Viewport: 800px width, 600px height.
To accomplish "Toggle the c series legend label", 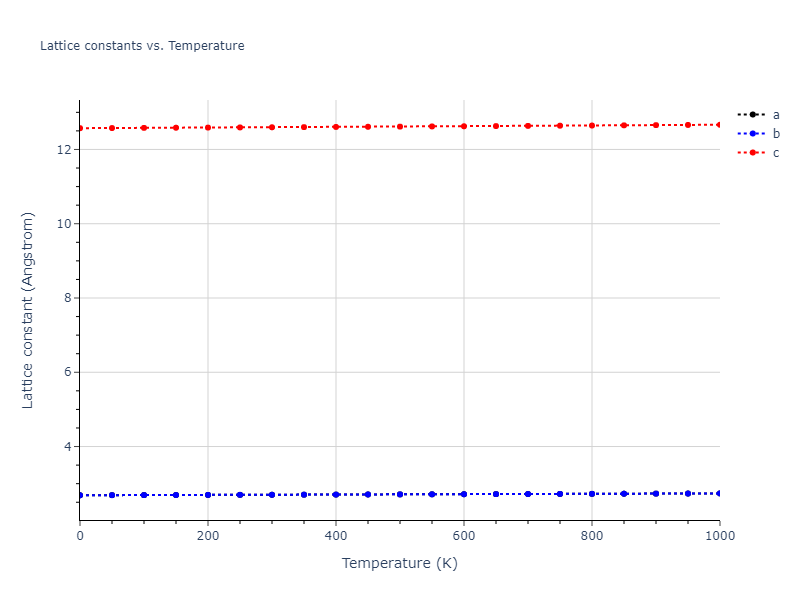I will (x=776, y=152).
